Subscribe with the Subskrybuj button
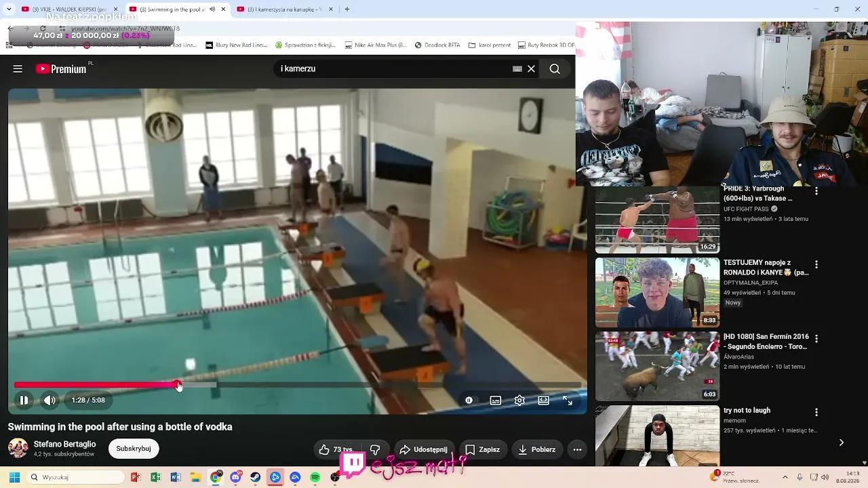The width and height of the screenshot is (868, 488). [x=134, y=449]
